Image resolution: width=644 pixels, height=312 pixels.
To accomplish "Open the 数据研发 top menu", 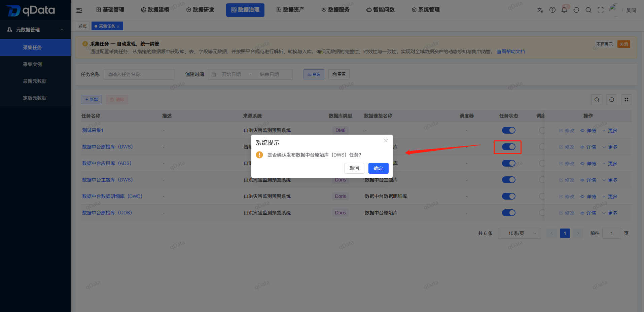I will click(x=200, y=10).
